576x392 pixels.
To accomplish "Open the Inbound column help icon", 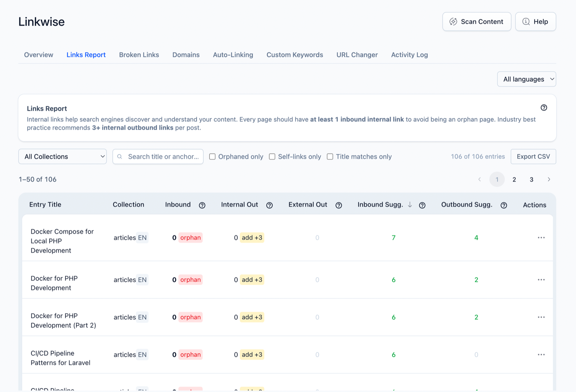I will (202, 205).
